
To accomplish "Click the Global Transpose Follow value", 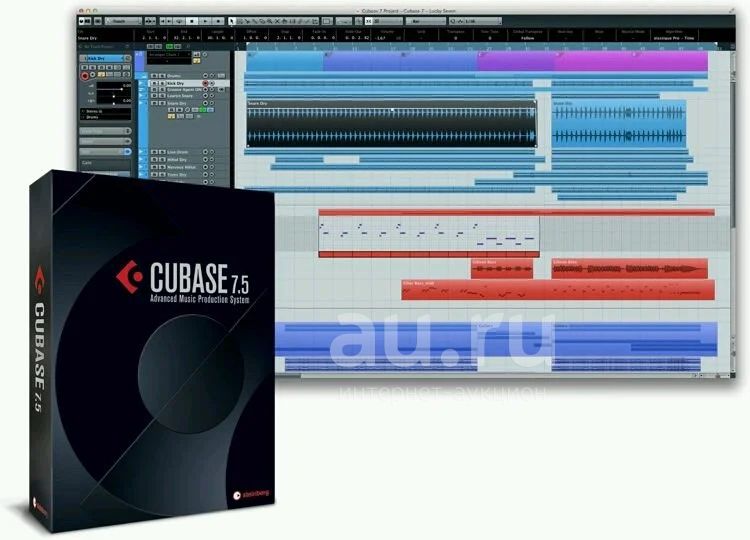I will coord(528,38).
